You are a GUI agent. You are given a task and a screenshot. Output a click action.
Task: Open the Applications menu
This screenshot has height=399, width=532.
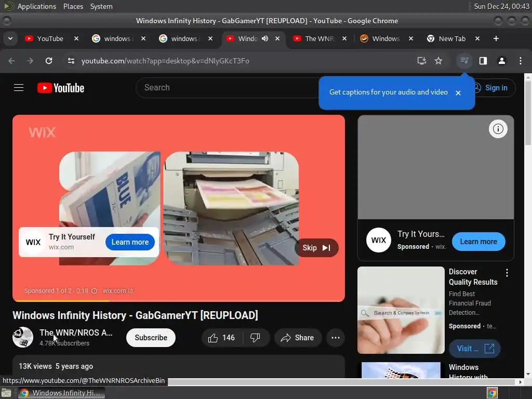pyautogui.click(x=37, y=6)
